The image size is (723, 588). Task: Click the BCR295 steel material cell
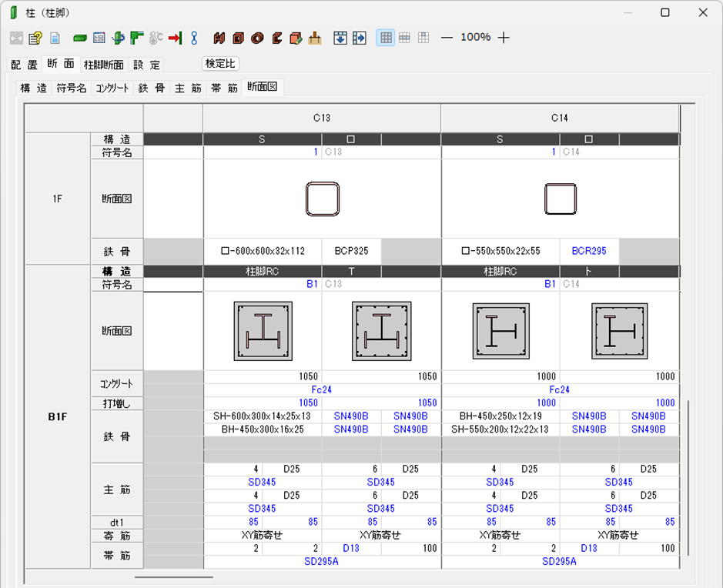click(x=589, y=251)
